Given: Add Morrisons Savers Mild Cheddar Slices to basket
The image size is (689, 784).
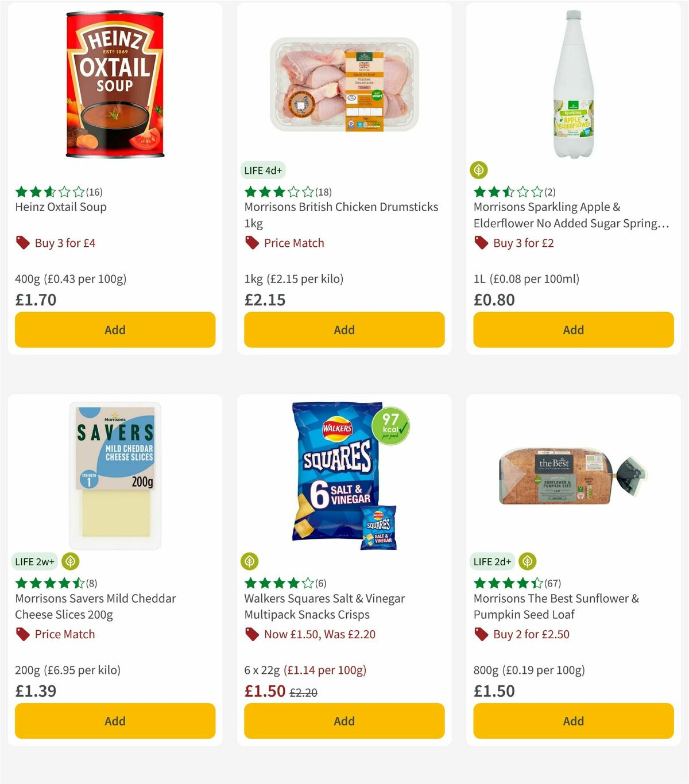Looking at the screenshot, I should click(115, 721).
